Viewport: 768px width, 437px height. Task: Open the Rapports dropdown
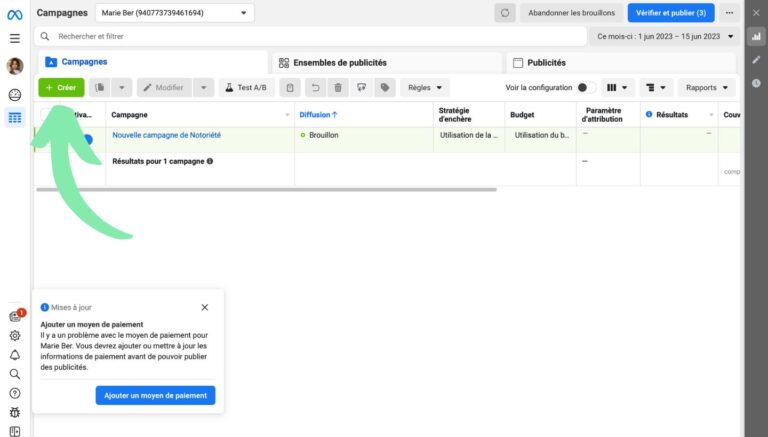[707, 88]
